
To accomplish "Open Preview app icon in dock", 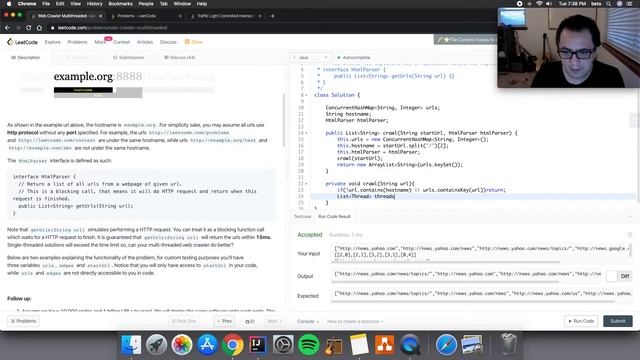I will pos(472,345).
